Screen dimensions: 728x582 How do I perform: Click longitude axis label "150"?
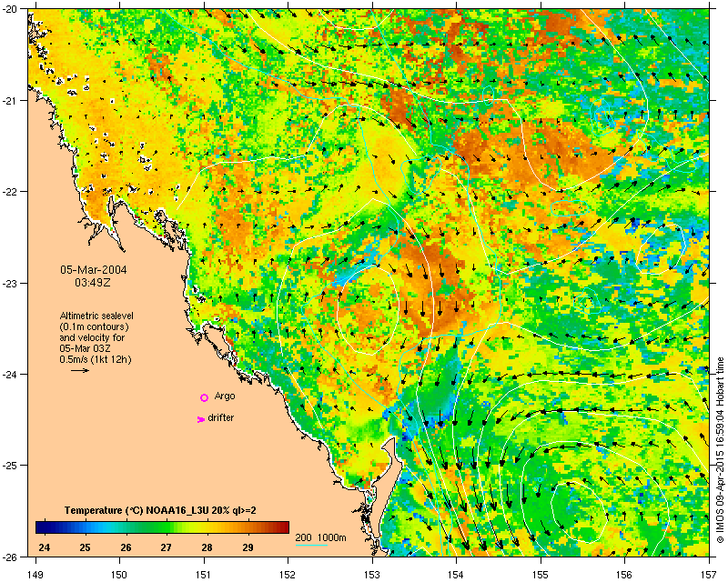[x=120, y=574]
